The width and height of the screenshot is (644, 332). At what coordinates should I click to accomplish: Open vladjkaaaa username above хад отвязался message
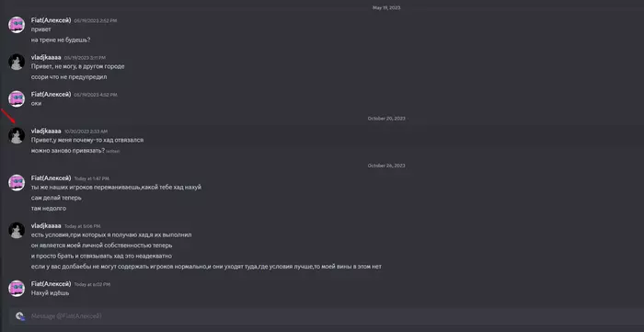(x=46, y=131)
